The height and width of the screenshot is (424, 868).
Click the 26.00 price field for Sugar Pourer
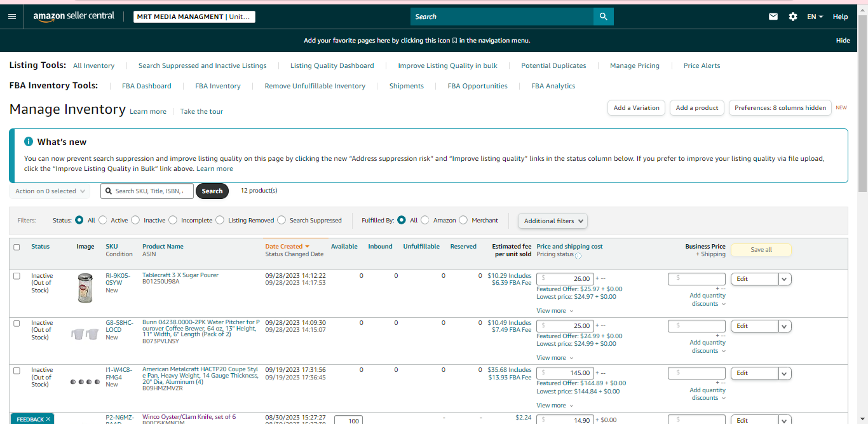point(566,278)
